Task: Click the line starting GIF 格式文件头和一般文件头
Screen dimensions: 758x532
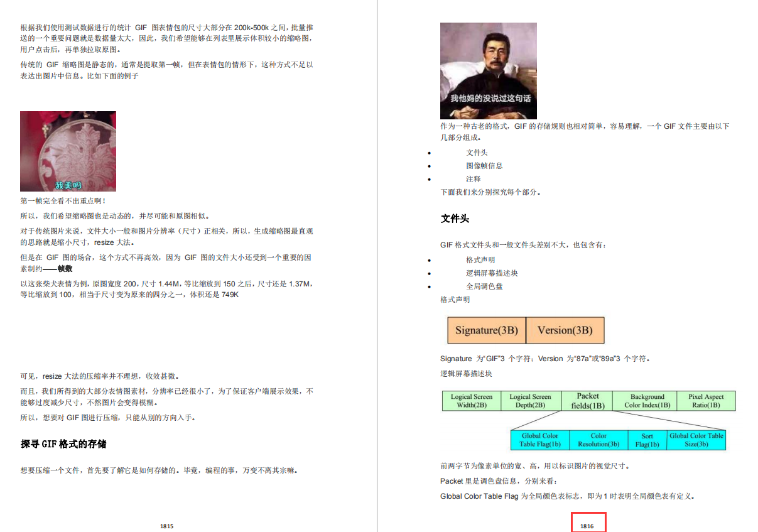Action: [524, 245]
